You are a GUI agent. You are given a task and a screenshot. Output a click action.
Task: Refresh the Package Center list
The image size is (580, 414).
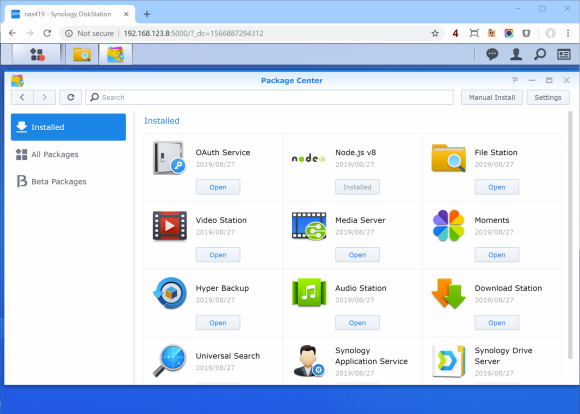(x=71, y=97)
